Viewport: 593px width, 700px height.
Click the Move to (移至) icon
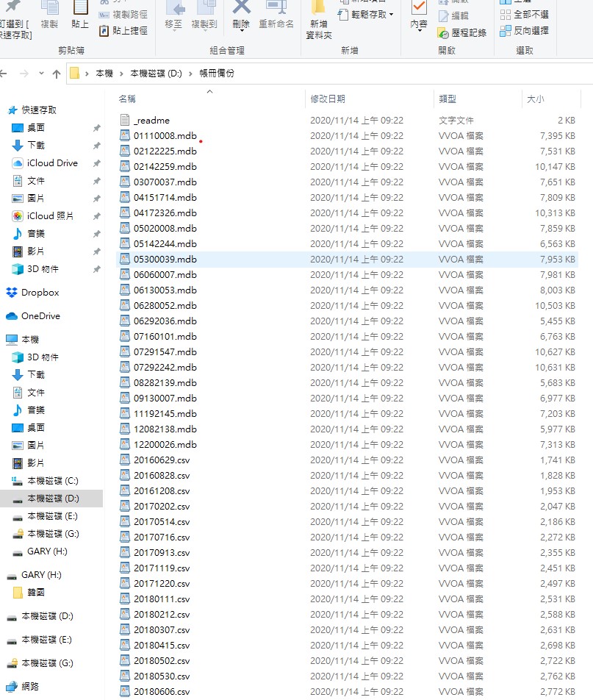(x=173, y=13)
